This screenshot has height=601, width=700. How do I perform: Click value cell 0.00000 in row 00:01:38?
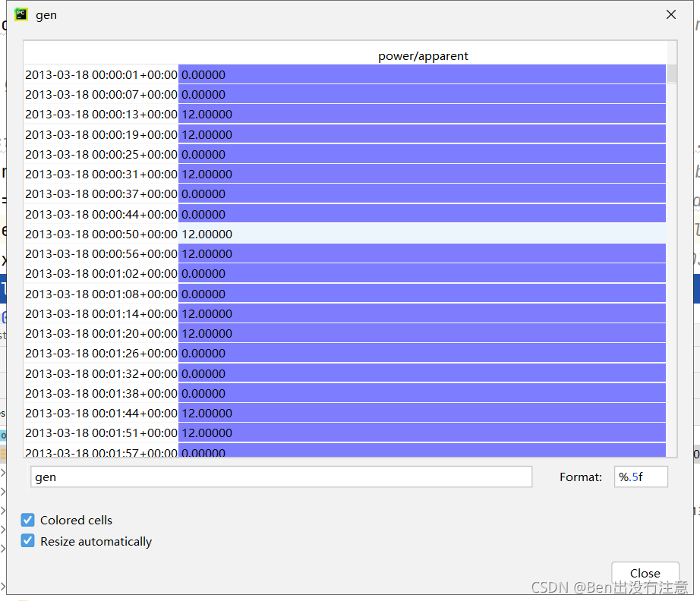tap(422, 394)
